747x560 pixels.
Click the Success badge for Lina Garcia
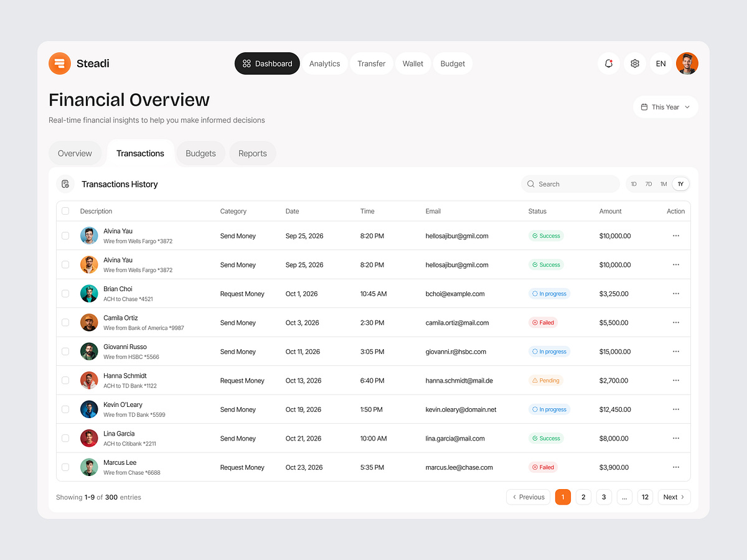pyautogui.click(x=546, y=438)
